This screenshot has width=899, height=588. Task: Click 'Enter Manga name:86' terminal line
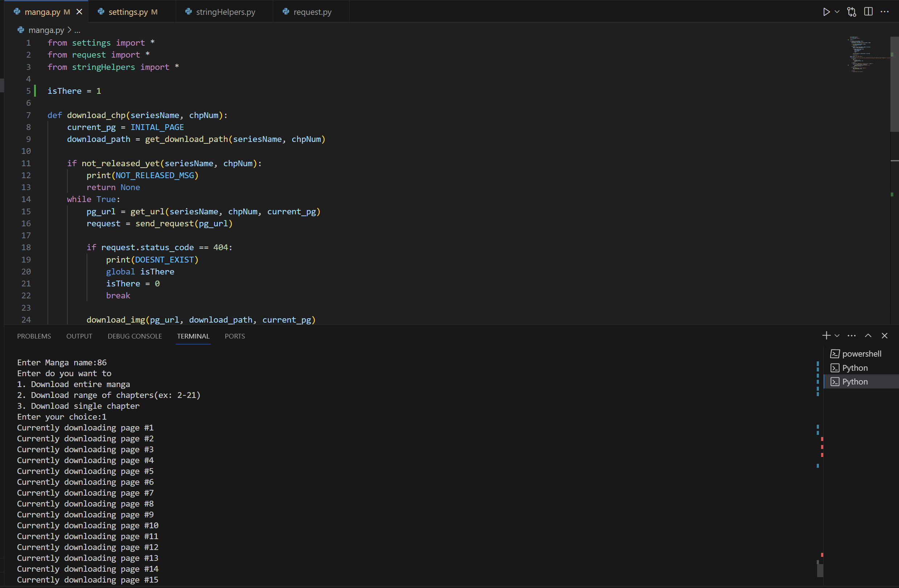point(62,362)
